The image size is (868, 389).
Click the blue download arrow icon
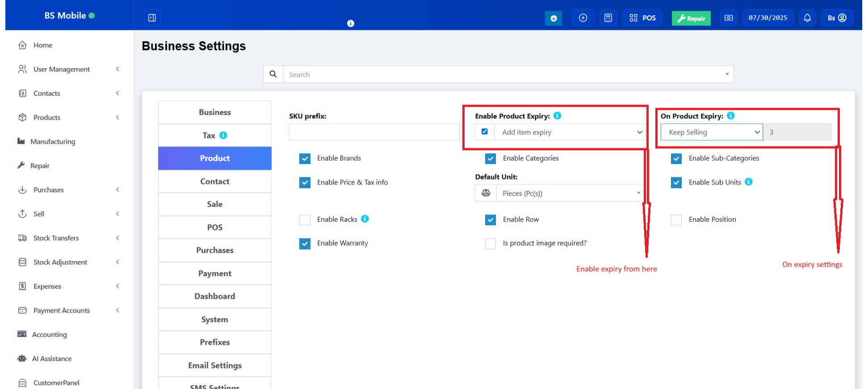click(554, 18)
